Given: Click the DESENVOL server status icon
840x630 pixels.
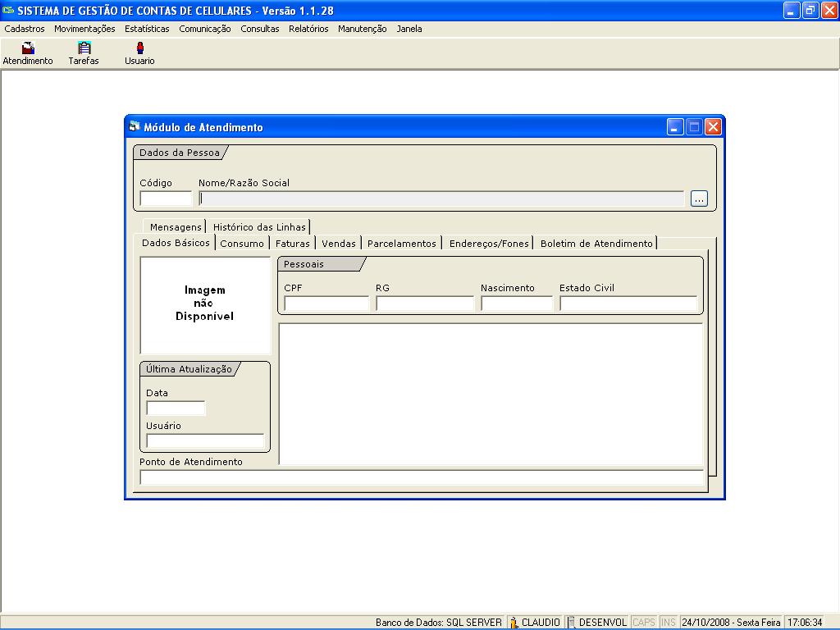Looking at the screenshot, I should click(x=572, y=623).
